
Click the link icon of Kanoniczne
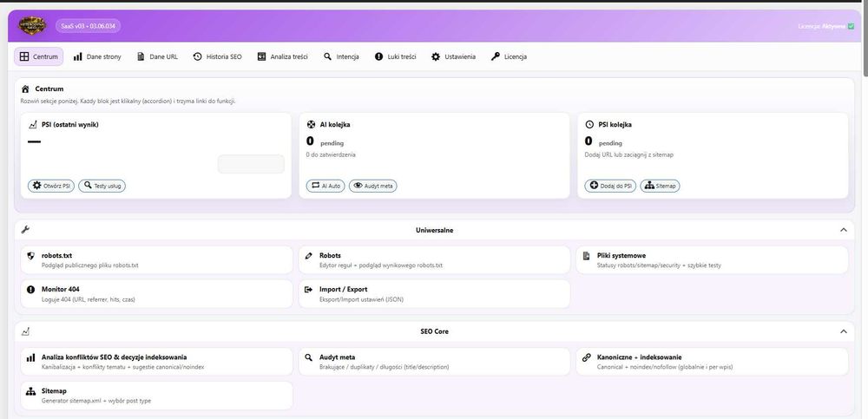587,357
